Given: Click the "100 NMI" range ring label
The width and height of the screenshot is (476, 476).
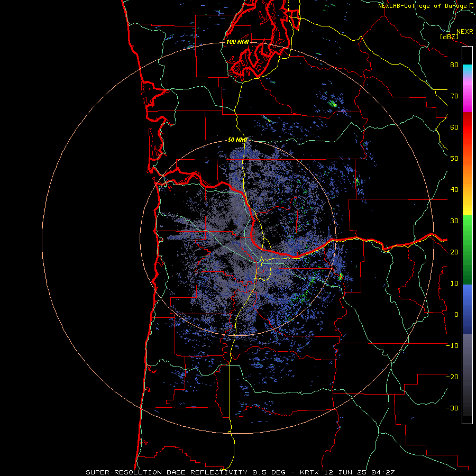Looking at the screenshot, I should click(237, 42).
